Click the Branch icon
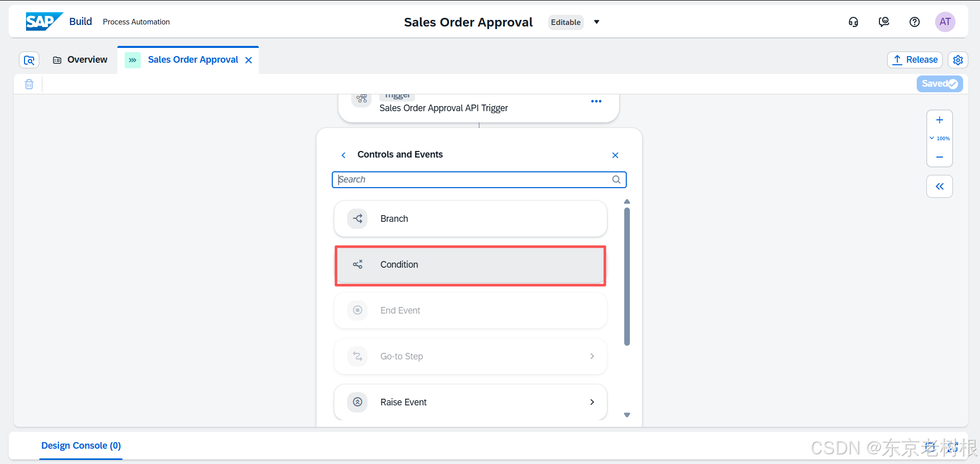The height and width of the screenshot is (464, 980). click(357, 219)
